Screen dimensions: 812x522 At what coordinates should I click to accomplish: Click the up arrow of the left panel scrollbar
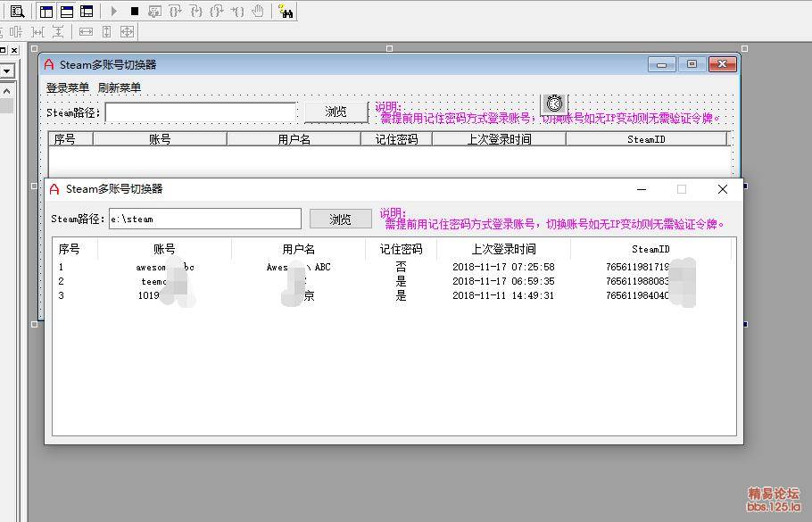[x=7, y=91]
